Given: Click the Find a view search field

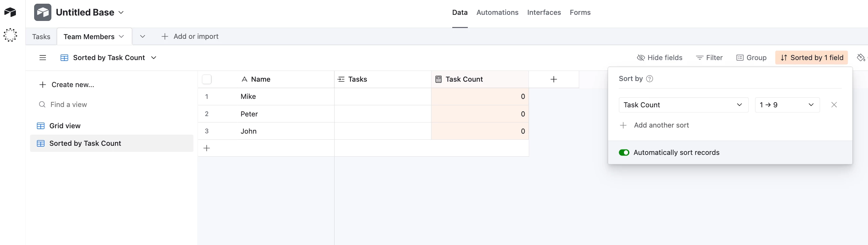Looking at the screenshot, I should click(69, 105).
